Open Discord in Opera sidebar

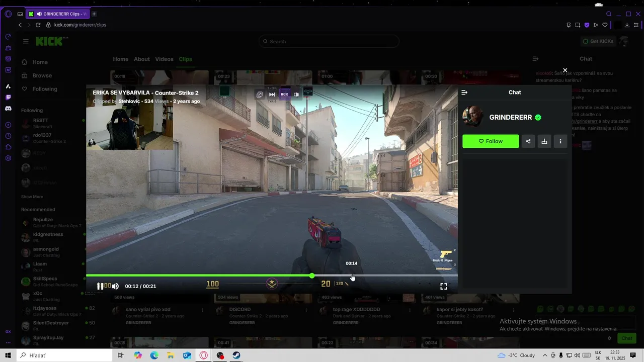point(8,109)
